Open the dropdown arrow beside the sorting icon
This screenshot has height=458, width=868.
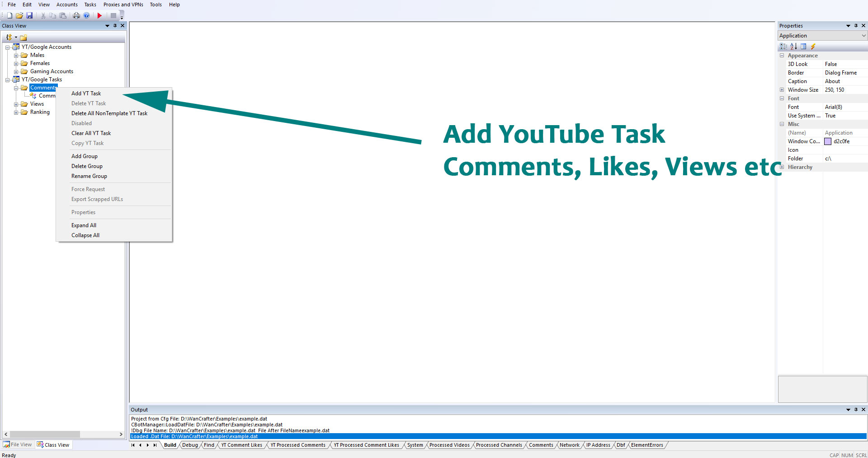(16, 37)
